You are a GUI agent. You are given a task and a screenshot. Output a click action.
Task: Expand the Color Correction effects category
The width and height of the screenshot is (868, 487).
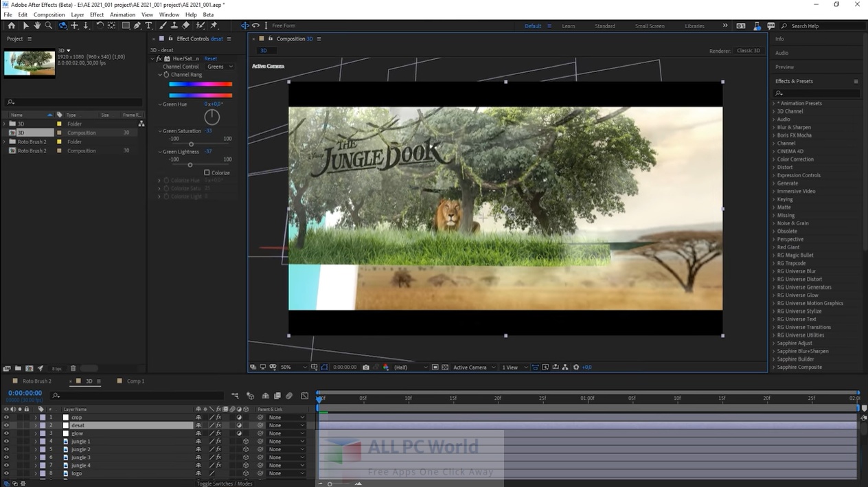click(x=774, y=159)
